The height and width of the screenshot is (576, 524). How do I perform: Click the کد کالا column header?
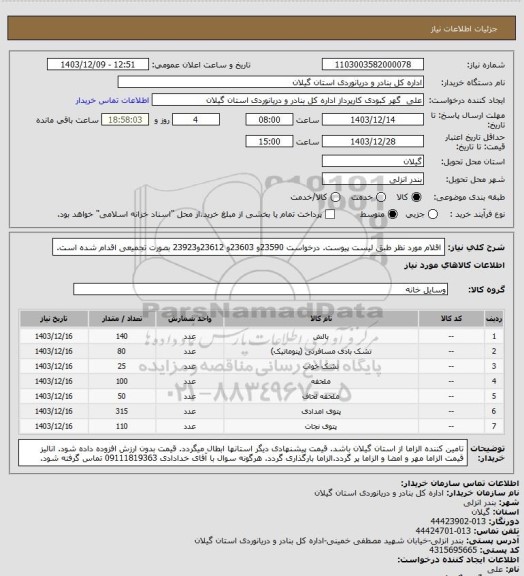click(x=451, y=318)
